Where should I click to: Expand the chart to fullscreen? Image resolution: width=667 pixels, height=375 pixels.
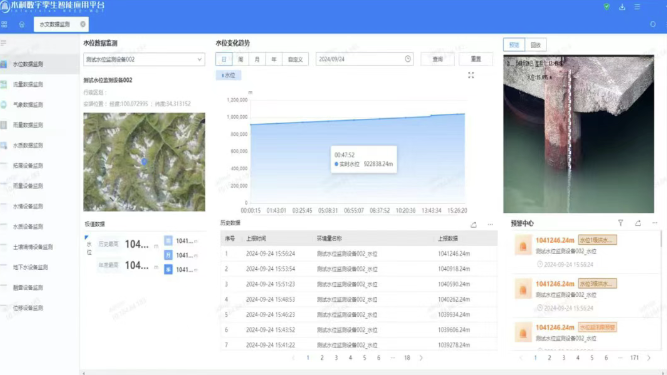point(471,75)
